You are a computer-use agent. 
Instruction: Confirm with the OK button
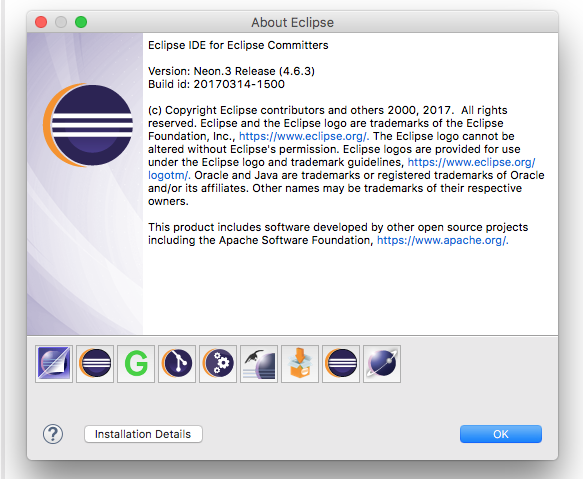[x=500, y=434]
